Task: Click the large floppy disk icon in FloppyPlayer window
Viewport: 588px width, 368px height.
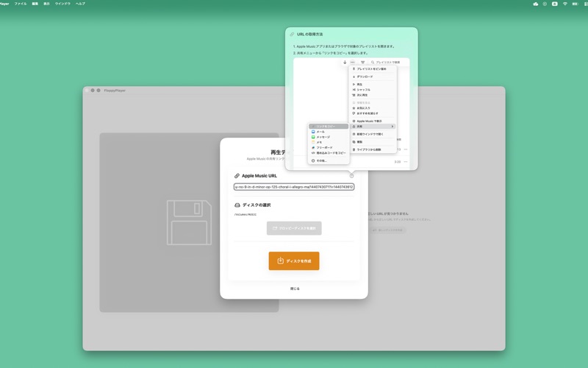Action: pos(189,222)
